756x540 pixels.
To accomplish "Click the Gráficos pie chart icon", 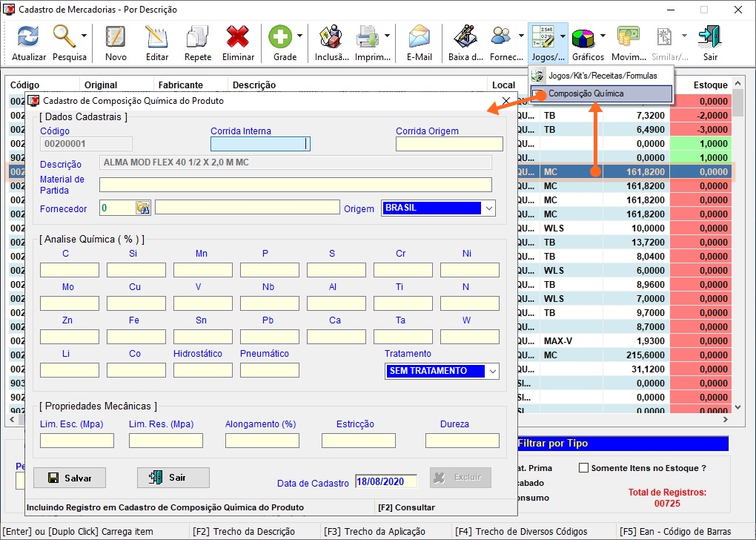I will [x=584, y=37].
